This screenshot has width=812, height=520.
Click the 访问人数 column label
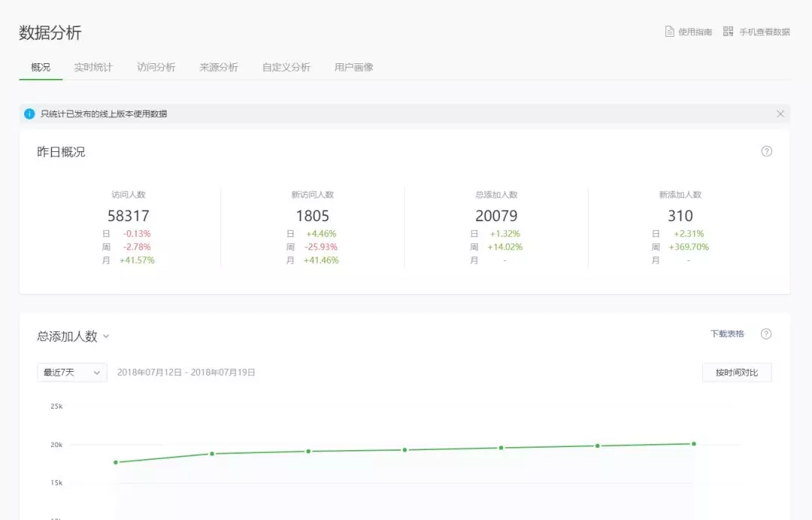coord(129,195)
